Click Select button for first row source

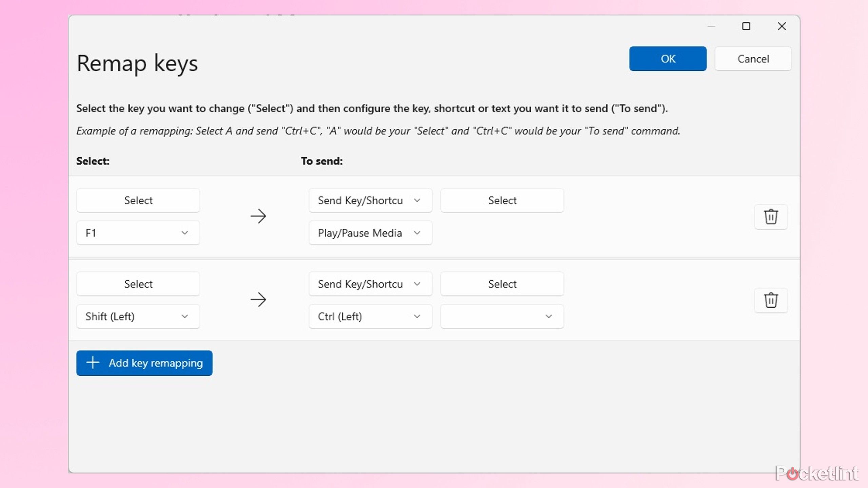[x=138, y=200]
